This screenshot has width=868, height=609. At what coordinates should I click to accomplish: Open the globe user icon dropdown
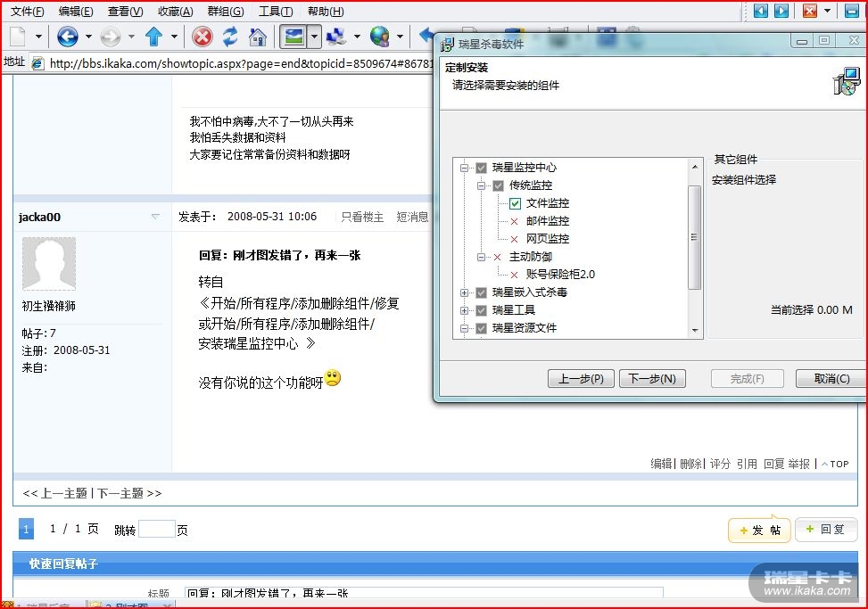coord(400,37)
